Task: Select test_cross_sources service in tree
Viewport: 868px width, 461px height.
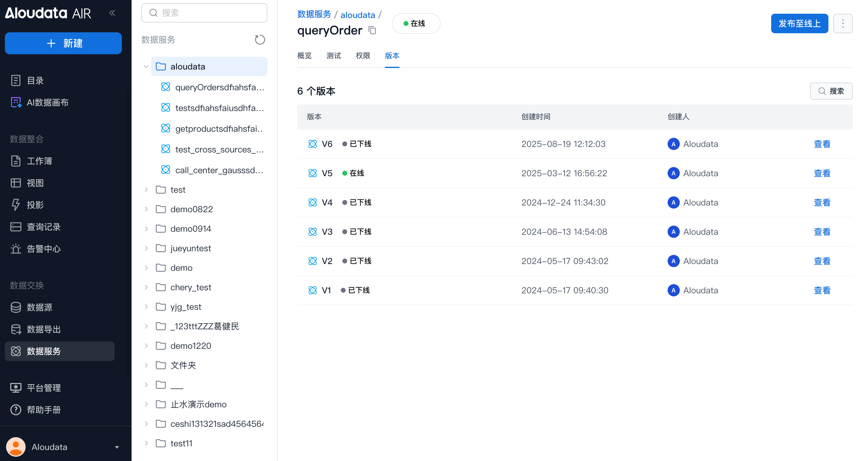Action: (219, 149)
